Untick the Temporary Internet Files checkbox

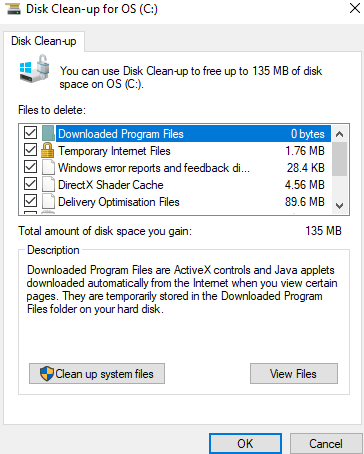click(x=30, y=150)
